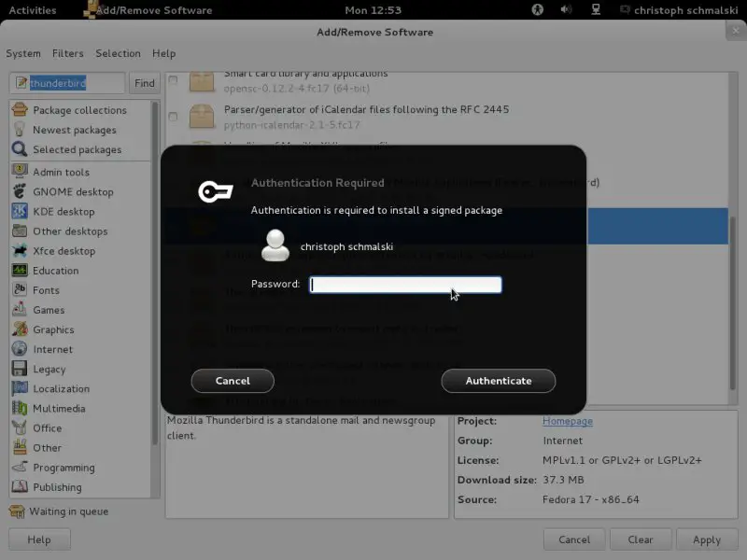The height and width of the screenshot is (560, 747).
Task: Open the network icon in top bar
Action: [596, 9]
